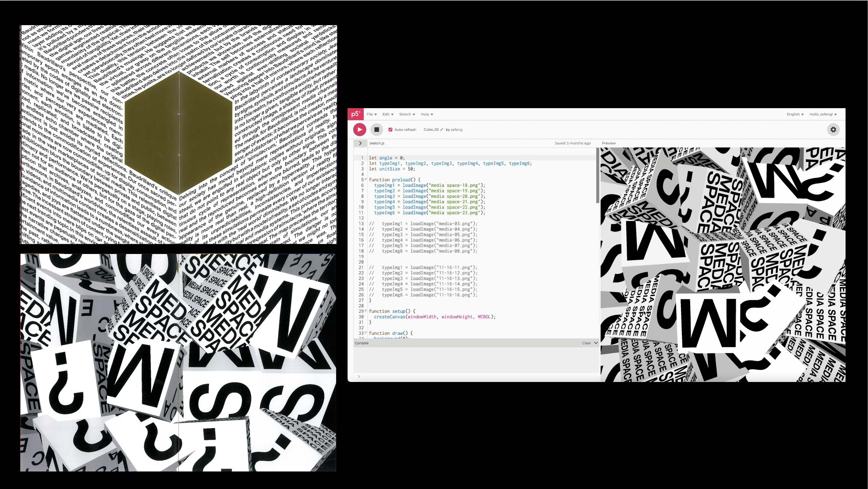Collapse console with the chevron icon

click(596, 343)
